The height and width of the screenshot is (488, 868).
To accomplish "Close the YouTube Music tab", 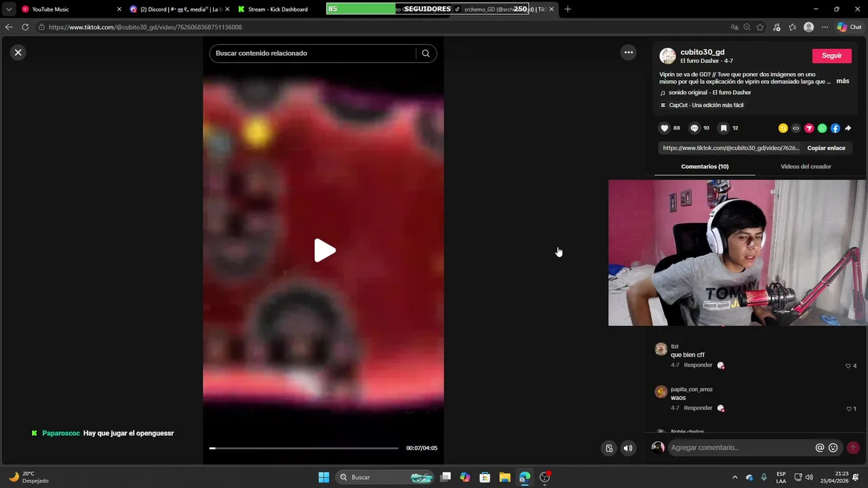I will 119,9.
